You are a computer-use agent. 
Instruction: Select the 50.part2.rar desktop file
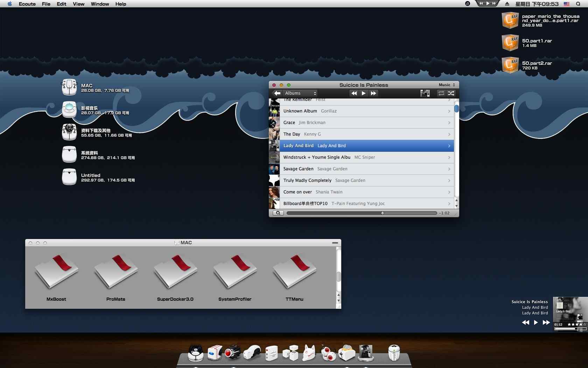510,65
